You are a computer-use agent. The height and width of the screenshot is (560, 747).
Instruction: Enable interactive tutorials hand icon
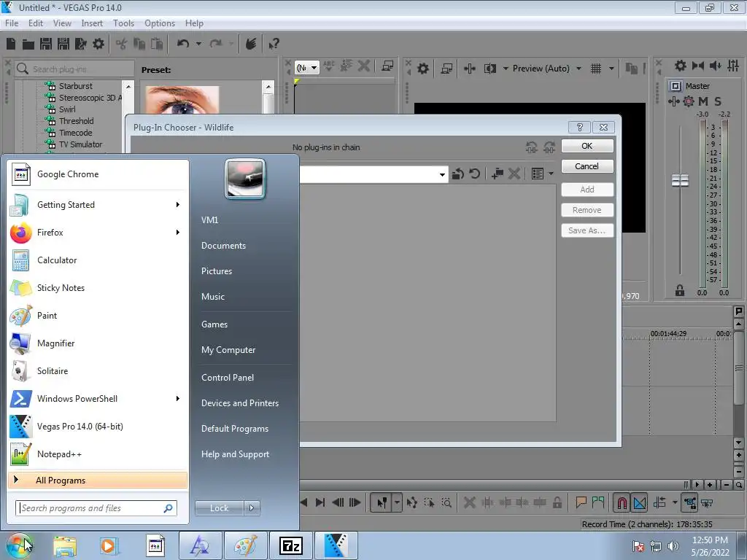pyautogui.click(x=251, y=44)
